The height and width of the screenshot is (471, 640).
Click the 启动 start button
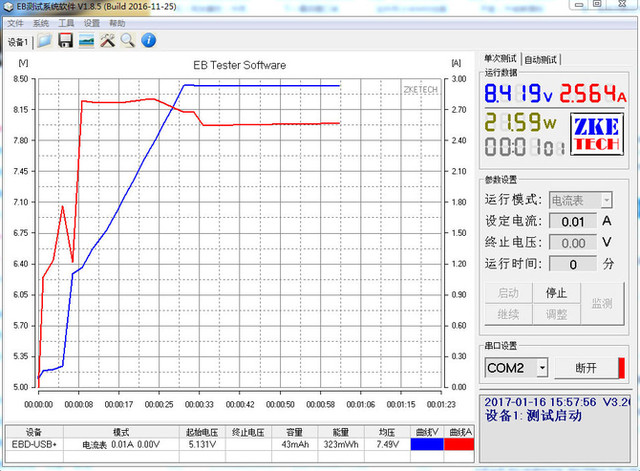pyautogui.click(x=508, y=293)
